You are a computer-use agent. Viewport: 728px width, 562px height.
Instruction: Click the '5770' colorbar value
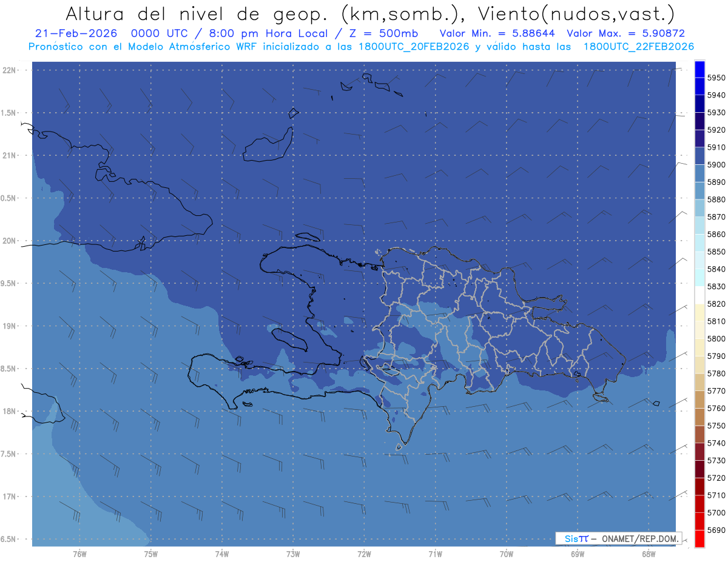pos(716,391)
